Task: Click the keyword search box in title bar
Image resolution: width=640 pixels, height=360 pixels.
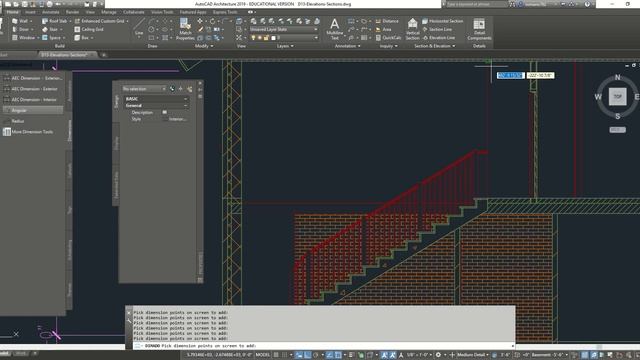Action: pos(476,4)
